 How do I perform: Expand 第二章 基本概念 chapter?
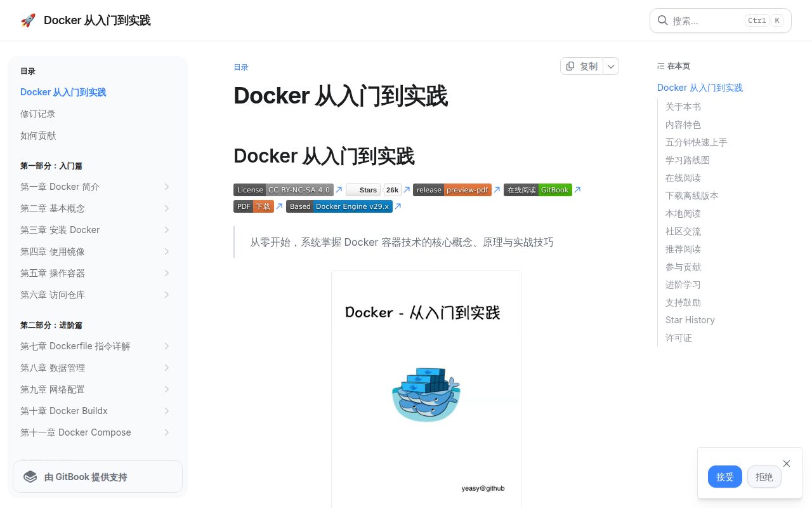point(167,208)
